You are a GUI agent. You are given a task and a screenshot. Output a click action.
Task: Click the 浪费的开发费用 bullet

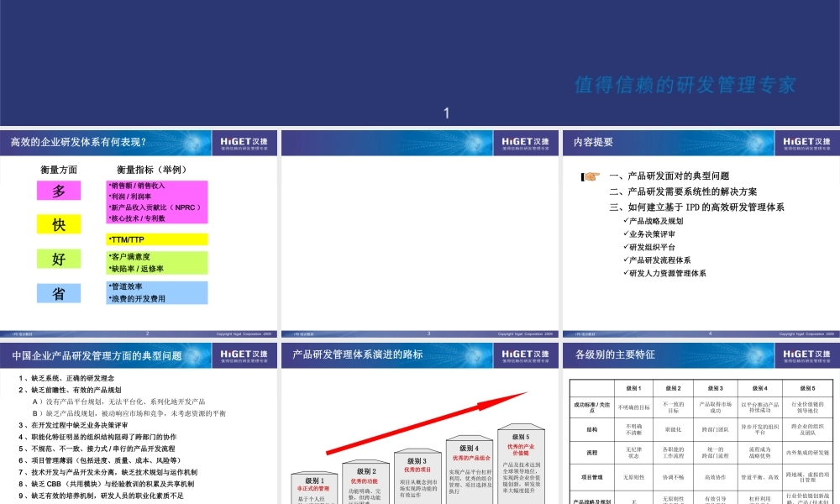point(137,298)
